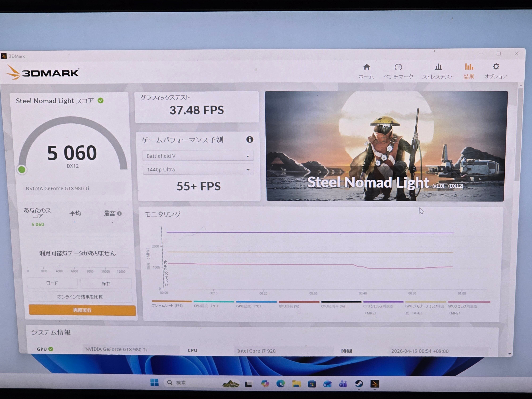Image resolution: width=532 pixels, height=399 pixels.
Task: Toggle the Frame Rate (FPS) graph legend
Action: [167, 306]
